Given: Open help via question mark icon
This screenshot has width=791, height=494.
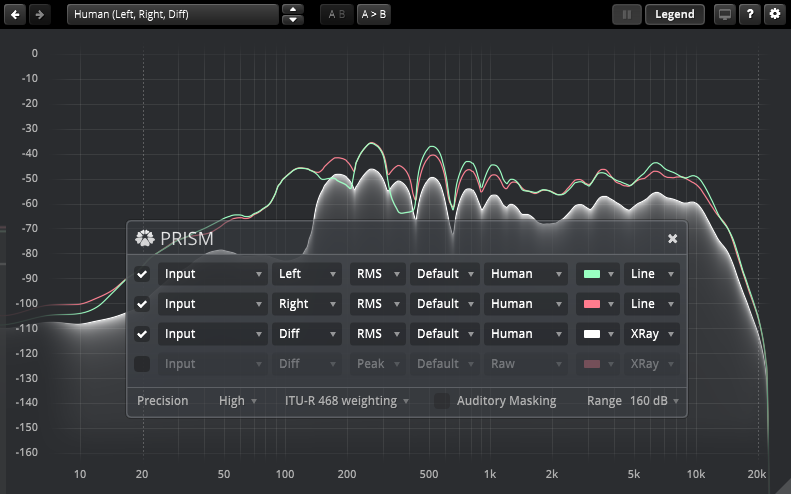Looking at the screenshot, I should pos(749,14).
